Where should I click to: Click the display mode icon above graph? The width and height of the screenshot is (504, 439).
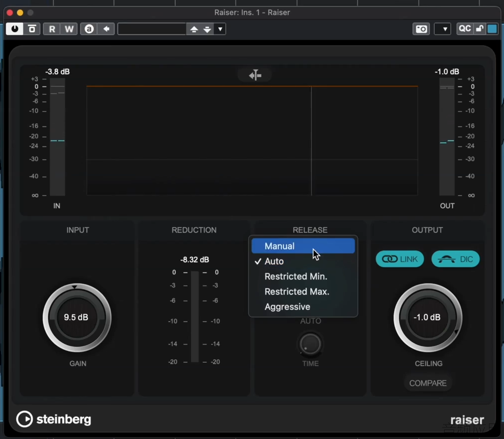pyautogui.click(x=255, y=75)
